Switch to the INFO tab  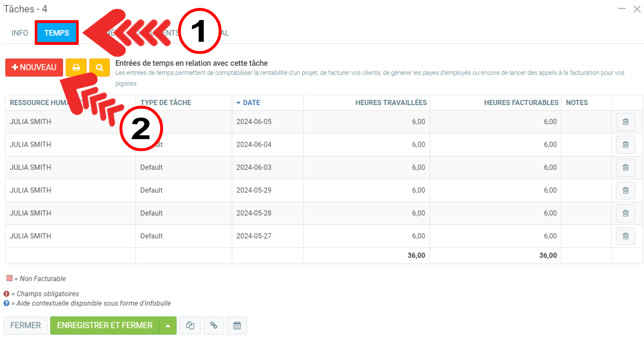coord(20,33)
